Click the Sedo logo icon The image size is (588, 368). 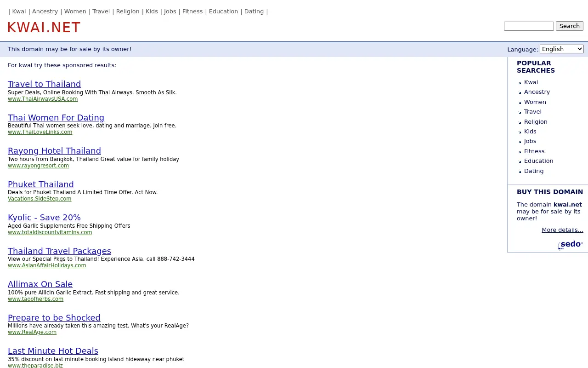click(x=571, y=244)
